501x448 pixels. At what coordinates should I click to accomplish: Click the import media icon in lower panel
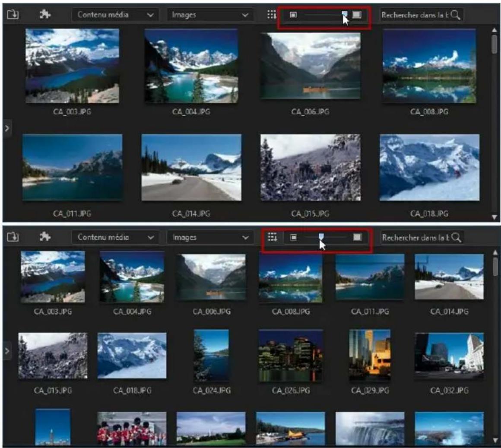coord(13,237)
